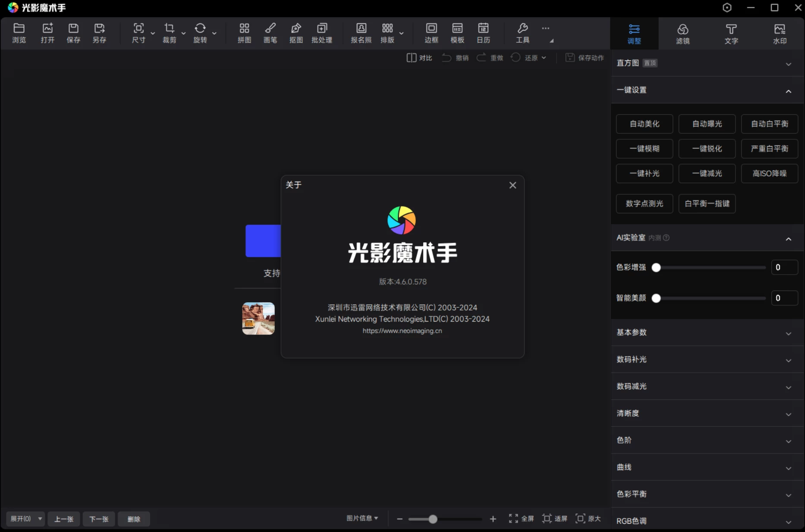Open the 裁剪 dropdown arrow
805x532 pixels.
tap(183, 33)
